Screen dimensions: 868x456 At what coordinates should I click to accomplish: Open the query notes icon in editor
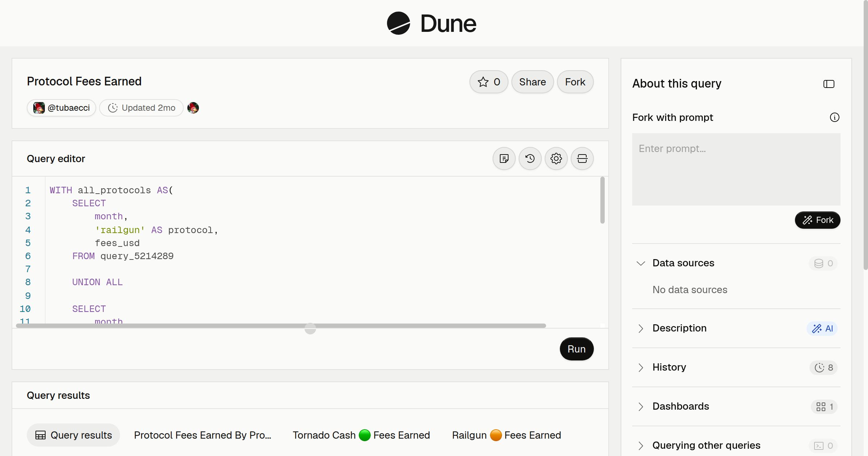click(x=504, y=159)
